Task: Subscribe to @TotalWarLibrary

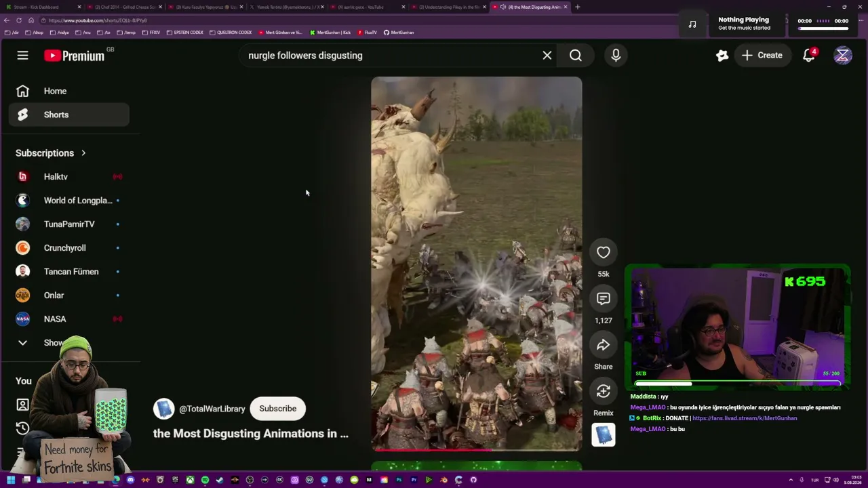Action: [x=278, y=409]
